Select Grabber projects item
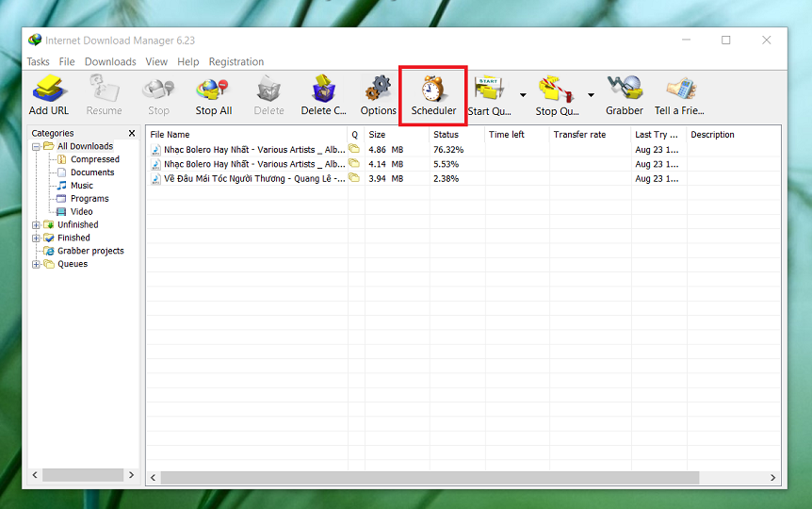The height and width of the screenshot is (509, 812). click(90, 251)
